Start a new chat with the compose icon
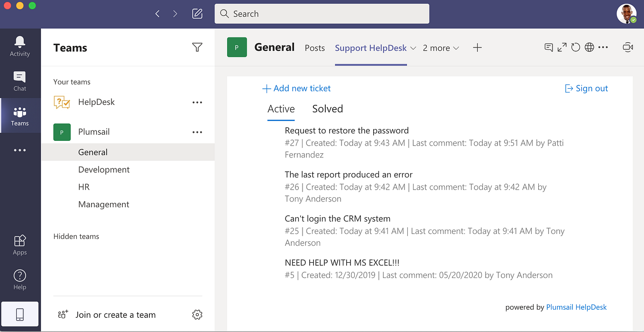 (197, 13)
